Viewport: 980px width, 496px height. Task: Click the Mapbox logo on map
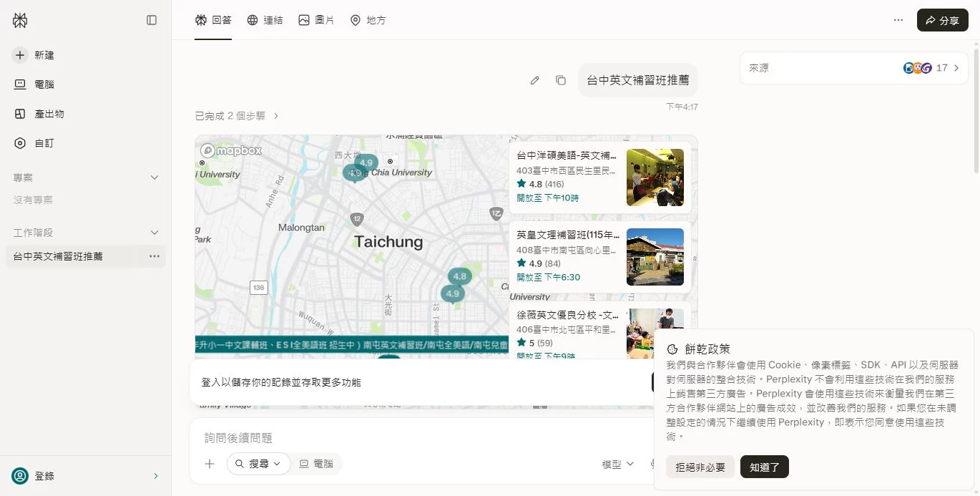[231, 150]
